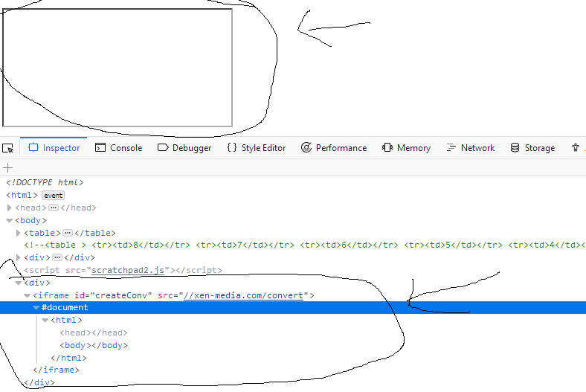Image resolution: width=586 pixels, height=392 pixels.
Task: Click the ellipsis badge inside collapsed div
Action: click(57, 258)
